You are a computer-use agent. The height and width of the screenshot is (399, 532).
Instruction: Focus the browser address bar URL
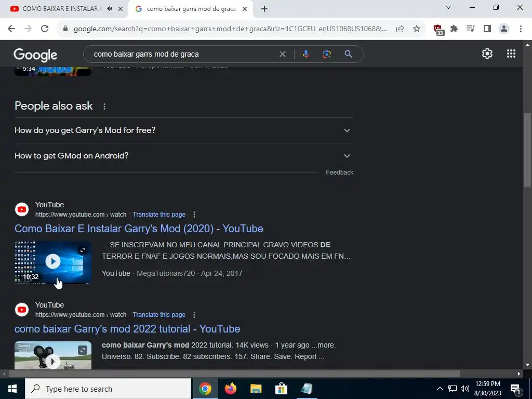pyautogui.click(x=230, y=29)
